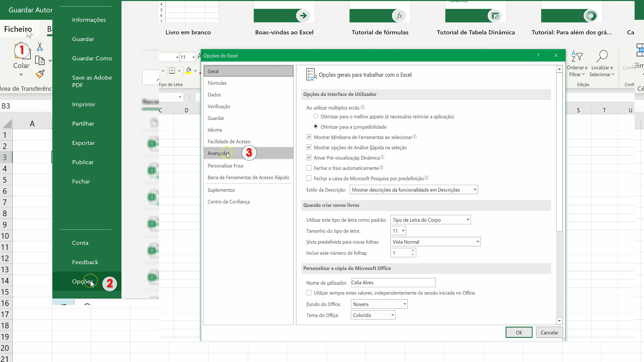Expand Vista predefinida para novas folhas dropdown
Screen dimensions: 644x362
[x=435, y=242]
